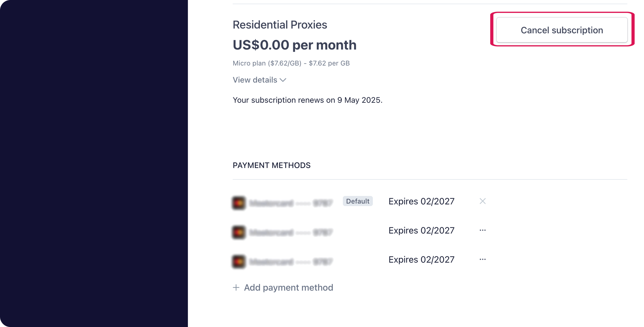Click the second card's Mastercard logo

239,232
